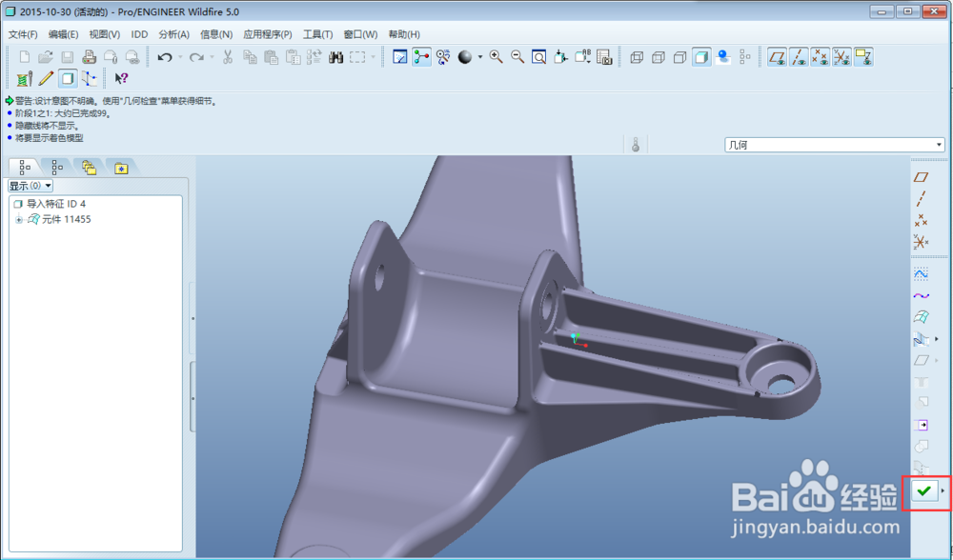
Task: Expand the 元件 11455 tree node
Action: pyautogui.click(x=19, y=220)
